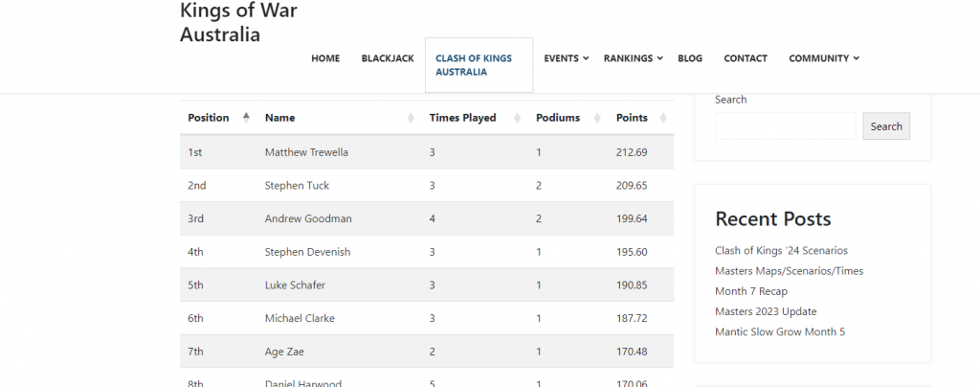Image resolution: width=980 pixels, height=387 pixels.
Task: Click inside the search text field
Action: tap(785, 126)
